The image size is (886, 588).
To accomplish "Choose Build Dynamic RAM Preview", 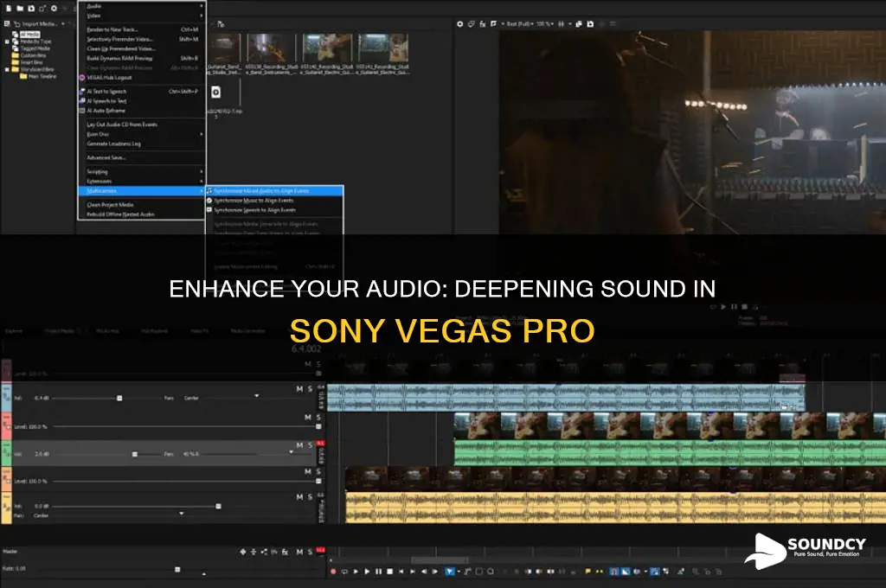I will [x=141, y=58].
